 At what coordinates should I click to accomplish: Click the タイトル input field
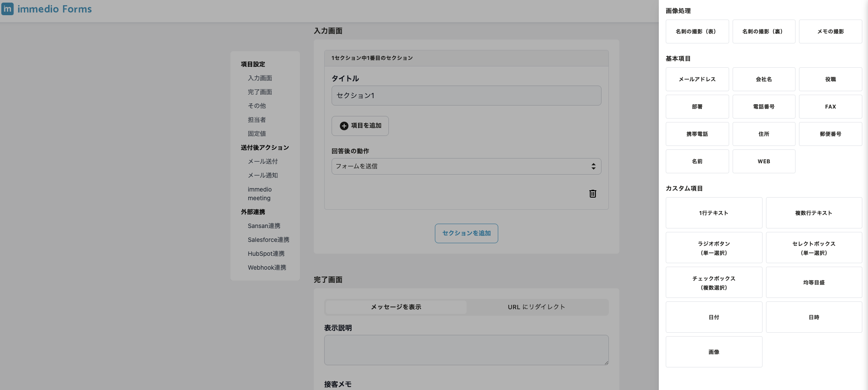(466, 96)
